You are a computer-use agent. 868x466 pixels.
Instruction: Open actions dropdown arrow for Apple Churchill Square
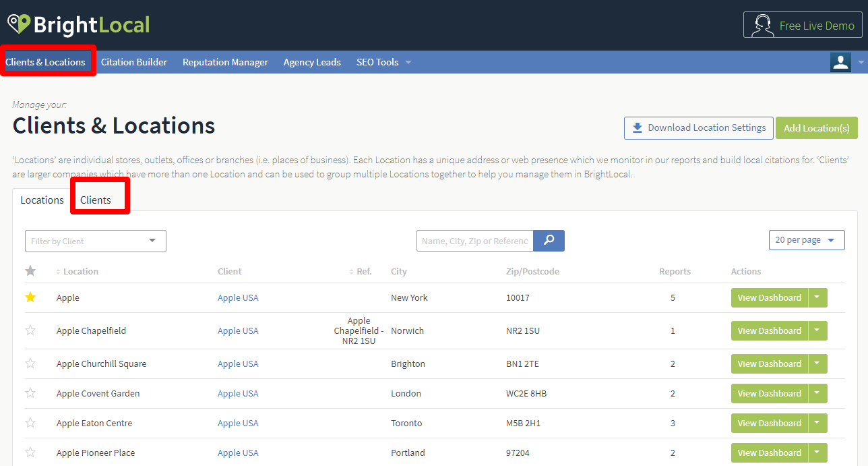click(x=817, y=363)
